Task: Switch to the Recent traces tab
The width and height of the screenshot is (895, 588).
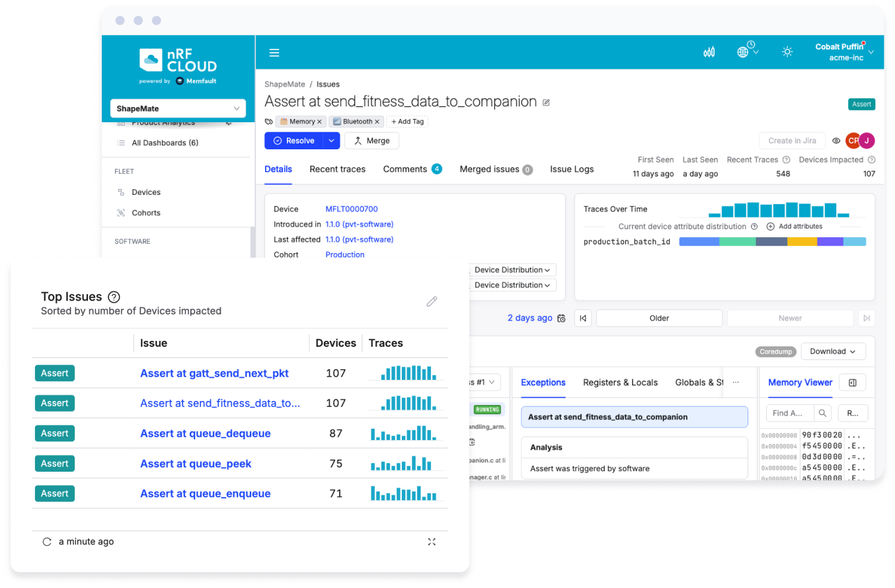Action: pyautogui.click(x=337, y=169)
